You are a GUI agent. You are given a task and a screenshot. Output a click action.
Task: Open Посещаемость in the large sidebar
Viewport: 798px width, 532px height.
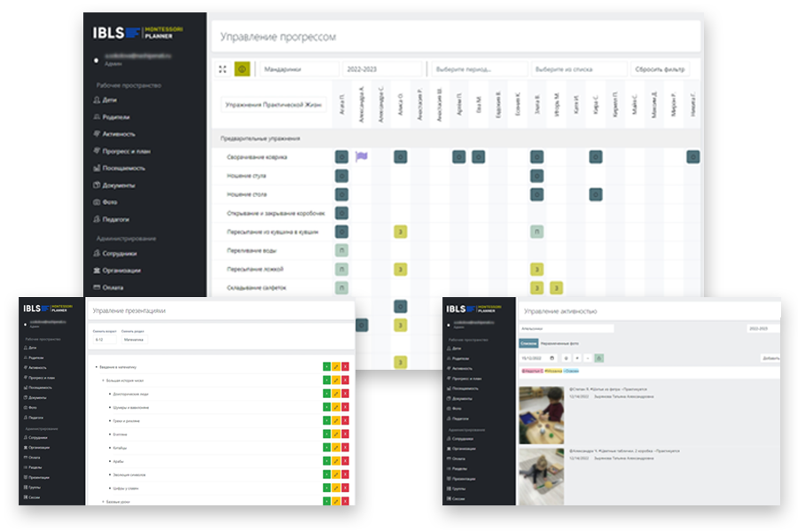(x=120, y=168)
